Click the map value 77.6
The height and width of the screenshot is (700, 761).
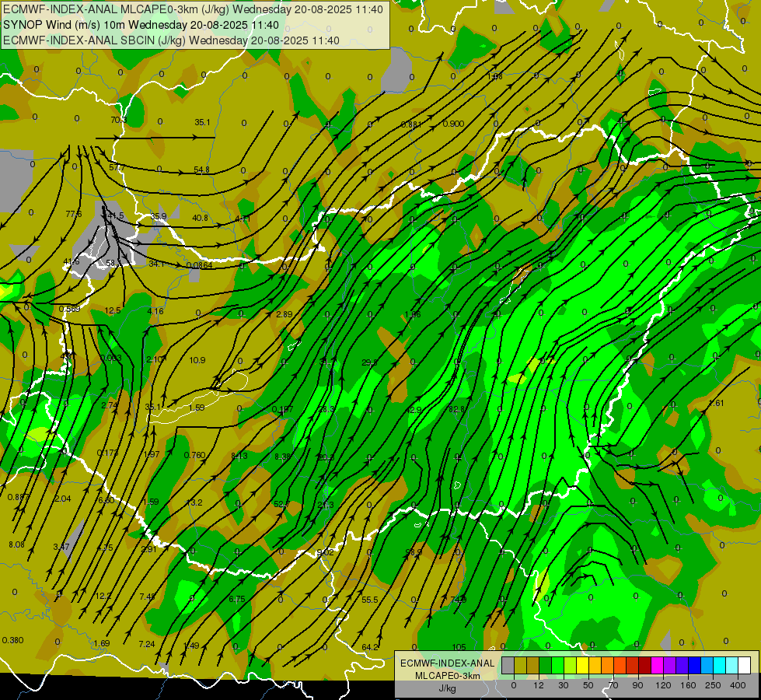pos(74,214)
